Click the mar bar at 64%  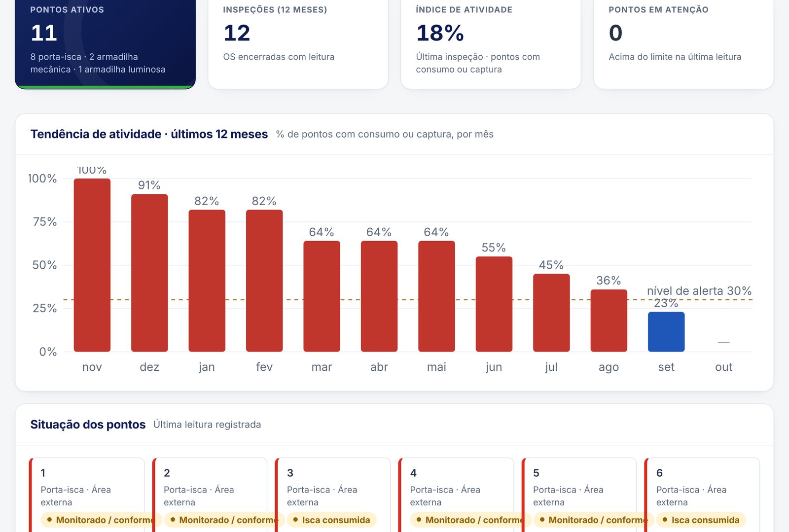click(322, 296)
